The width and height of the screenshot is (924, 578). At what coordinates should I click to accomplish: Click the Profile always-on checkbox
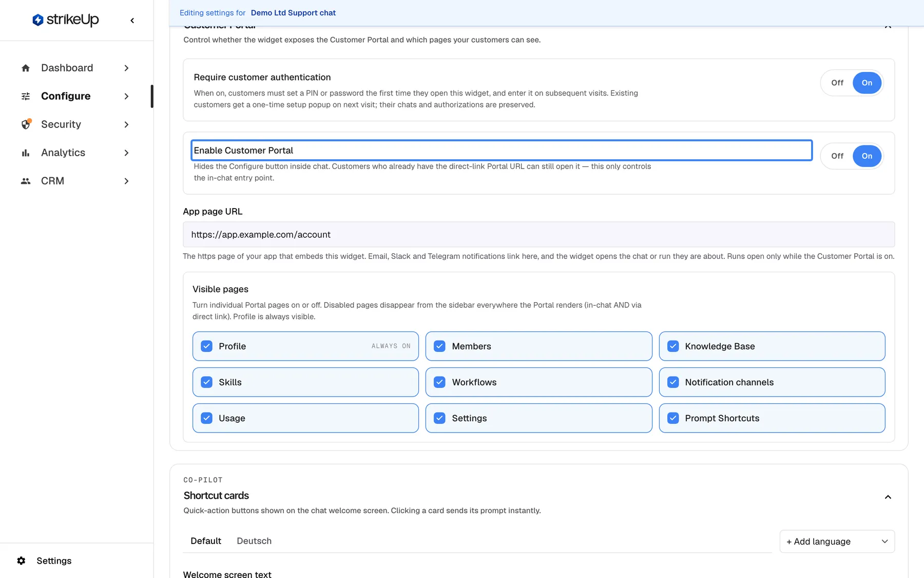[x=206, y=346]
